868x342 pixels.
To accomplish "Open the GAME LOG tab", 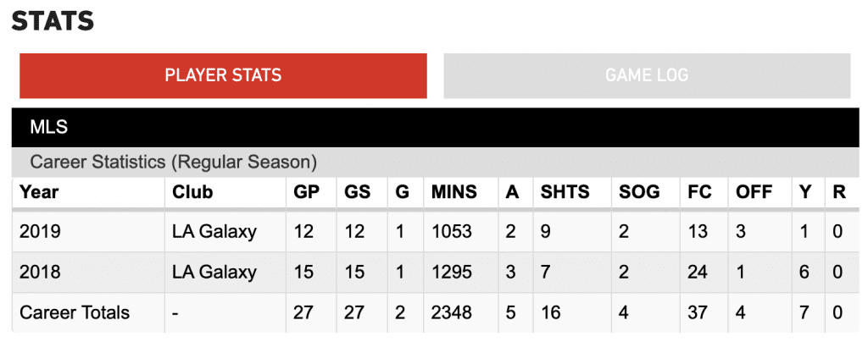I will coord(647,75).
